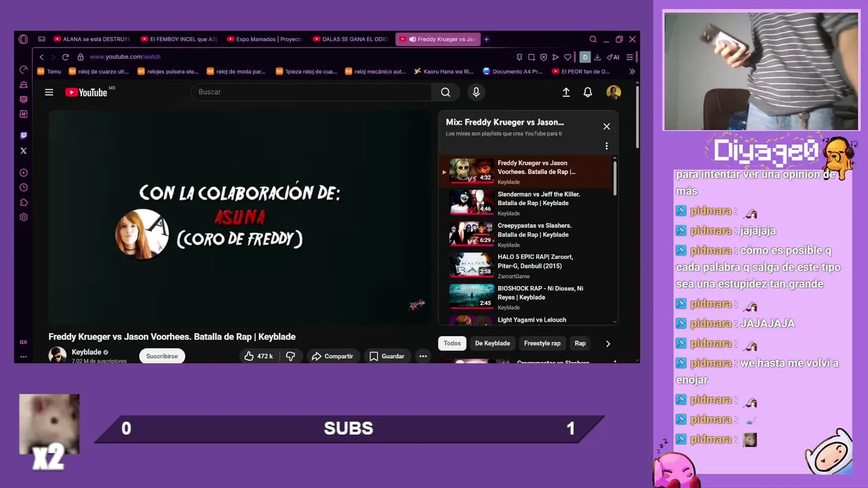Open the Opera GX main menu icon
Screen dimensions: 868x488
(23, 39)
